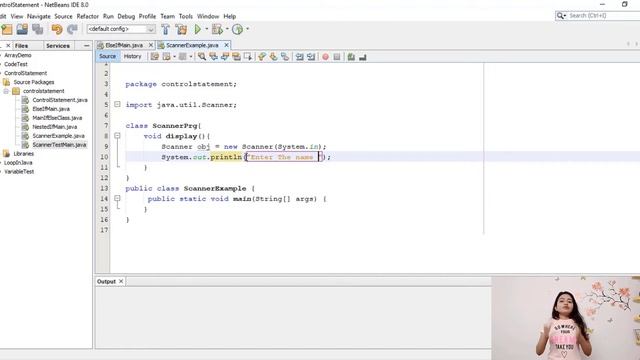Open the Refactor menu
This screenshot has width=640, height=360.
click(x=87, y=16)
